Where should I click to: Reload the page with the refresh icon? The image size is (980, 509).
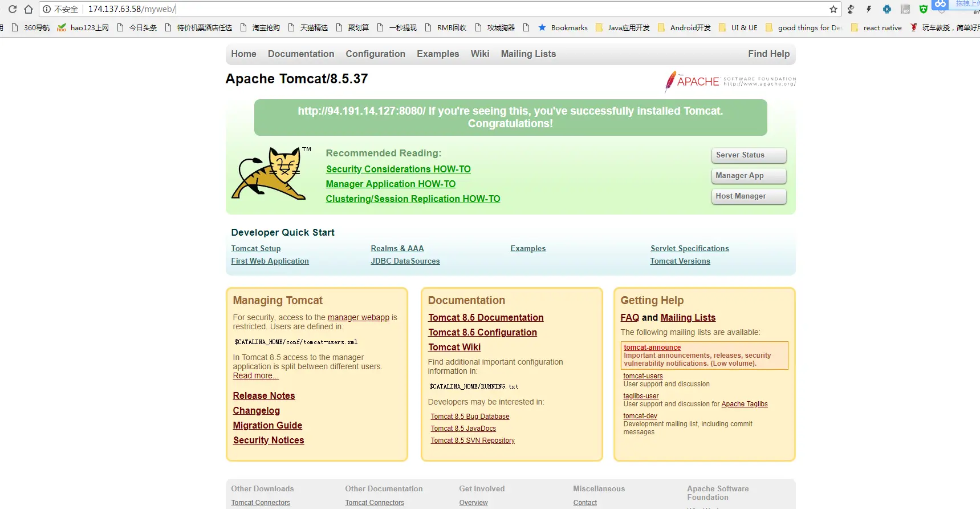click(x=13, y=9)
